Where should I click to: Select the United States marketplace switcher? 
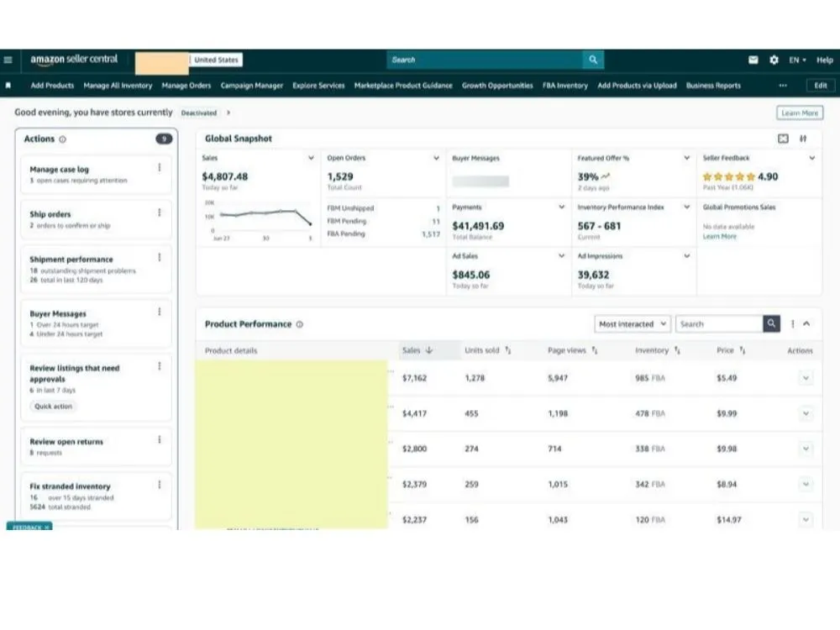pos(216,60)
